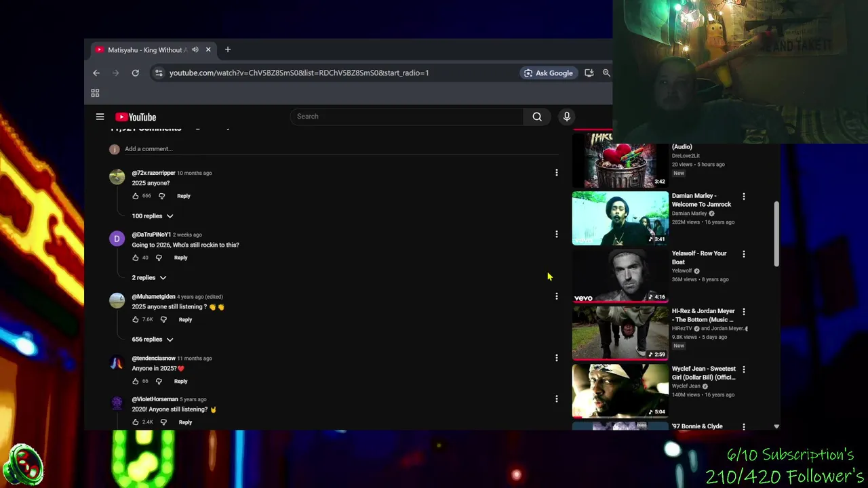Click the page vertical scrollbar thumb
This screenshot has height=488, width=868.
tap(776, 234)
